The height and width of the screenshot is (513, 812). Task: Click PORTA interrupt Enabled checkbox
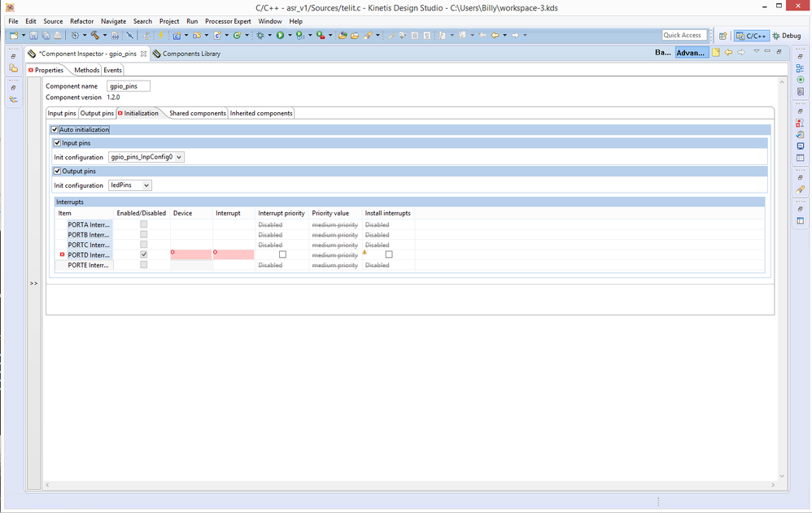tap(143, 224)
